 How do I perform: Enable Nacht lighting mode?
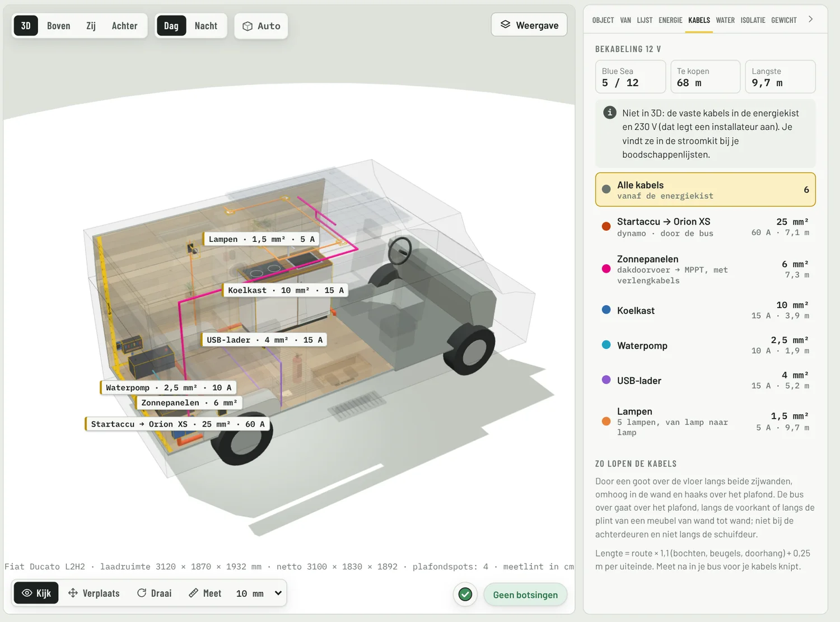click(x=206, y=26)
